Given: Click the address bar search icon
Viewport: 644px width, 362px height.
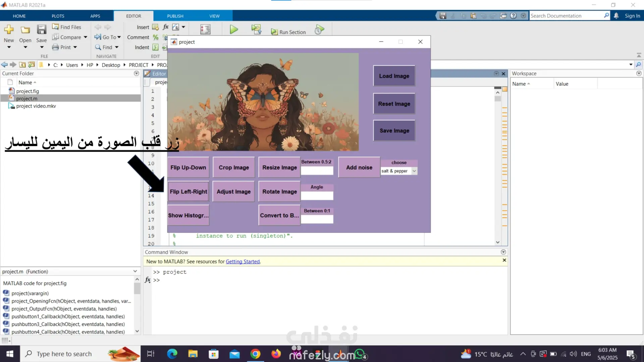Looking at the screenshot, I should (639, 65).
